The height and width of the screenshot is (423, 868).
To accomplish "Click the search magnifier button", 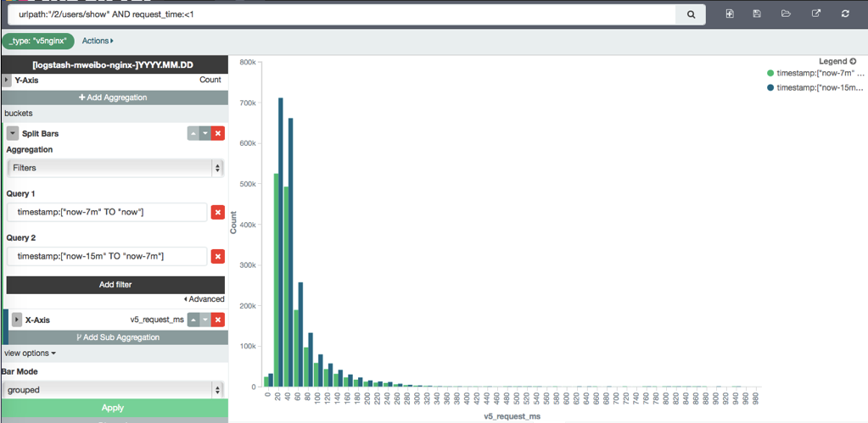I will 692,14.
